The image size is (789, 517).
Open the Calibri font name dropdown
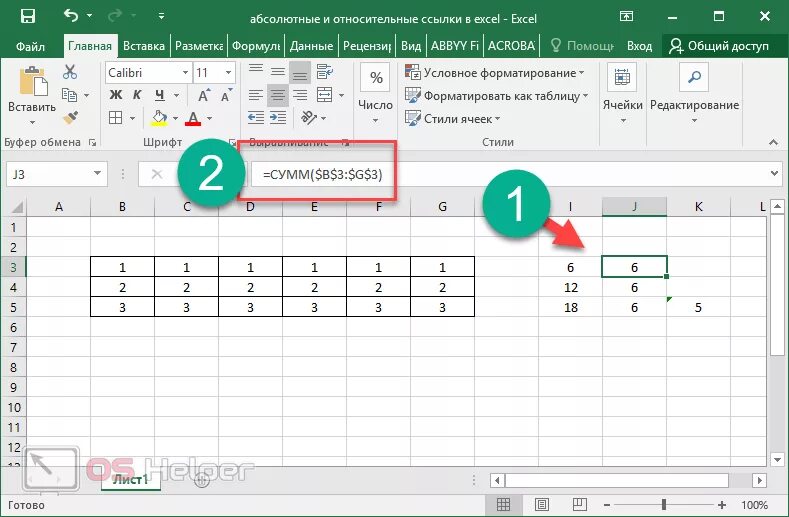click(x=185, y=73)
